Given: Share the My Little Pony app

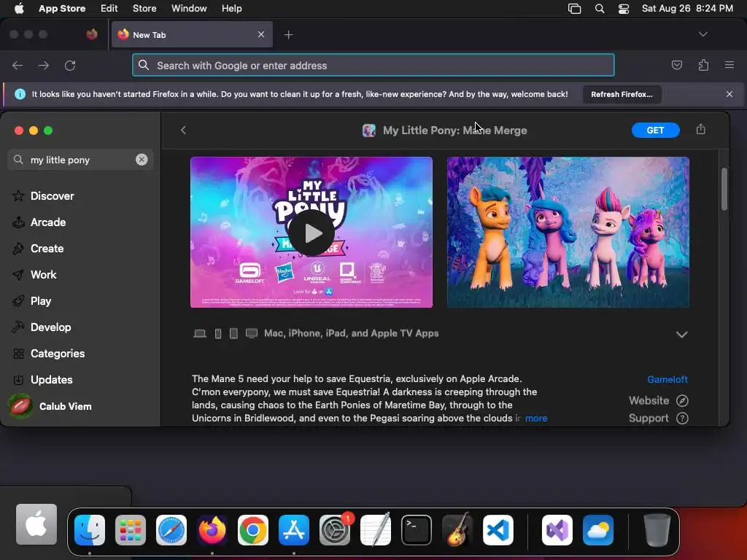Looking at the screenshot, I should pyautogui.click(x=700, y=129).
